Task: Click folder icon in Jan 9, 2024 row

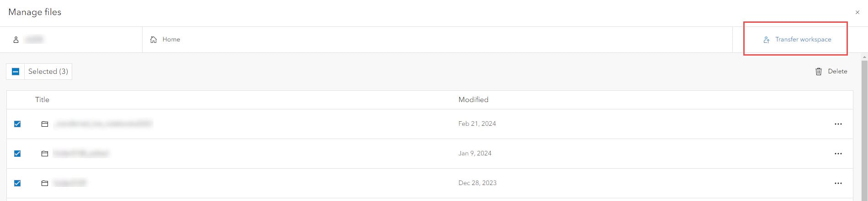Action: [x=45, y=154]
